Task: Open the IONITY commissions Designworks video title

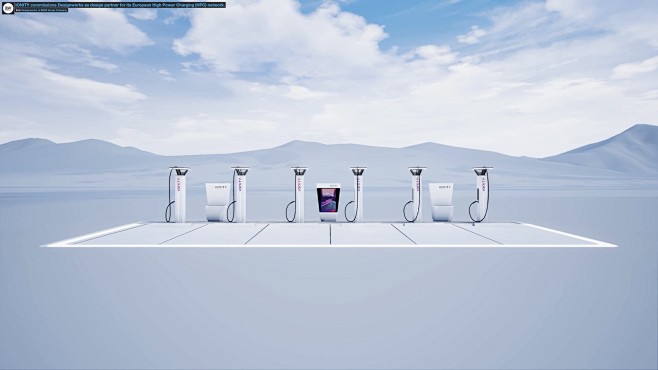Action: 120,5
